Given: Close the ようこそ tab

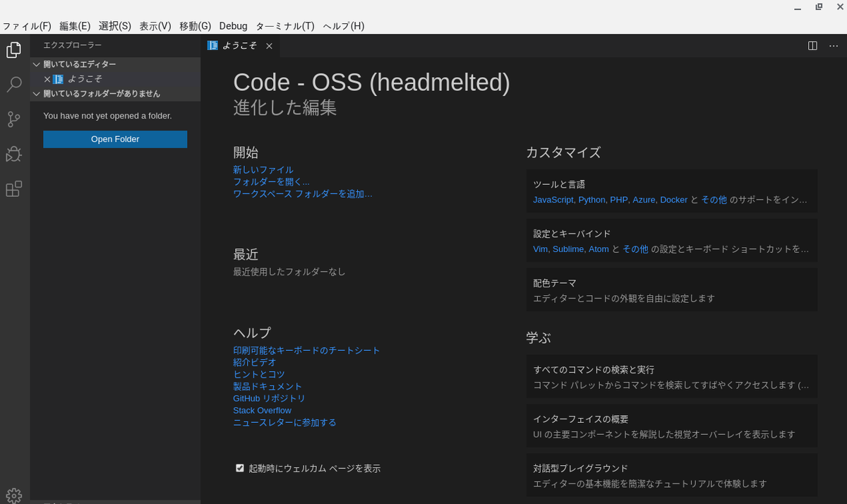Looking at the screenshot, I should click(269, 47).
